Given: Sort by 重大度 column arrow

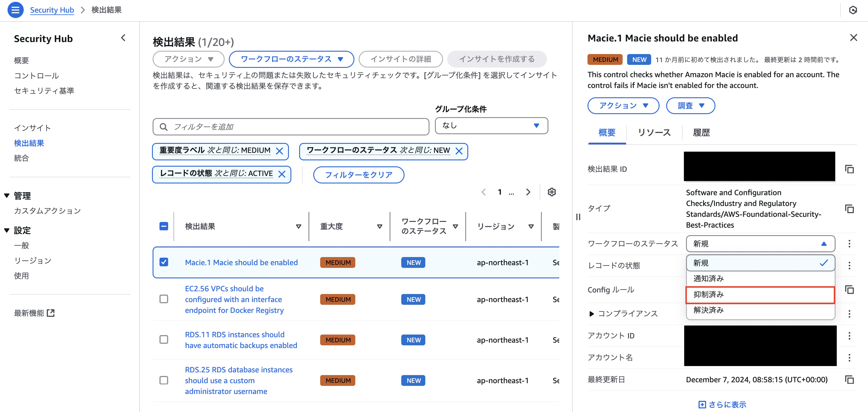Looking at the screenshot, I should pos(380,226).
